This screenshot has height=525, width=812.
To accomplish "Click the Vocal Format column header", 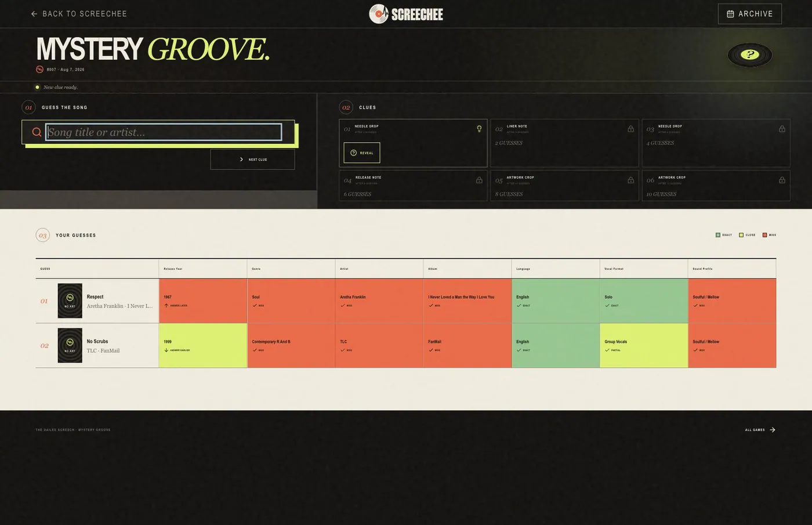I will [x=644, y=269].
